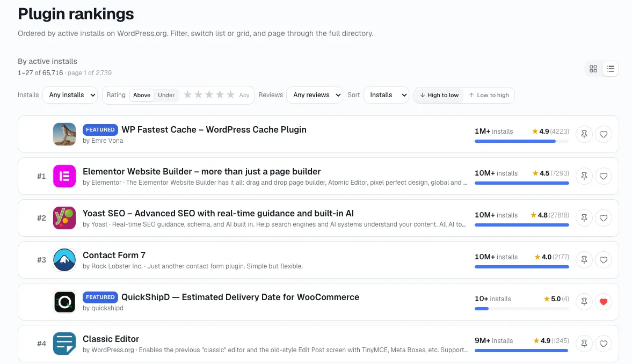Open WP Fastest Cache plugin title
The width and height of the screenshot is (632, 364).
tap(214, 130)
